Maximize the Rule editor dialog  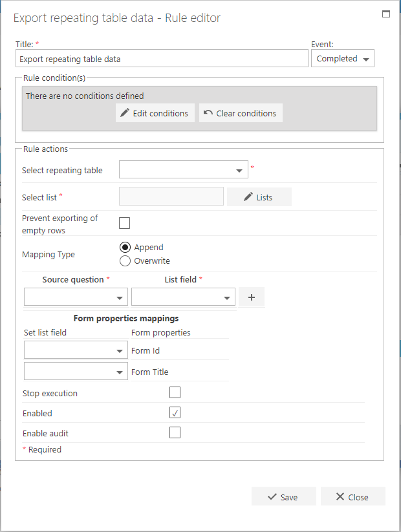[386, 14]
